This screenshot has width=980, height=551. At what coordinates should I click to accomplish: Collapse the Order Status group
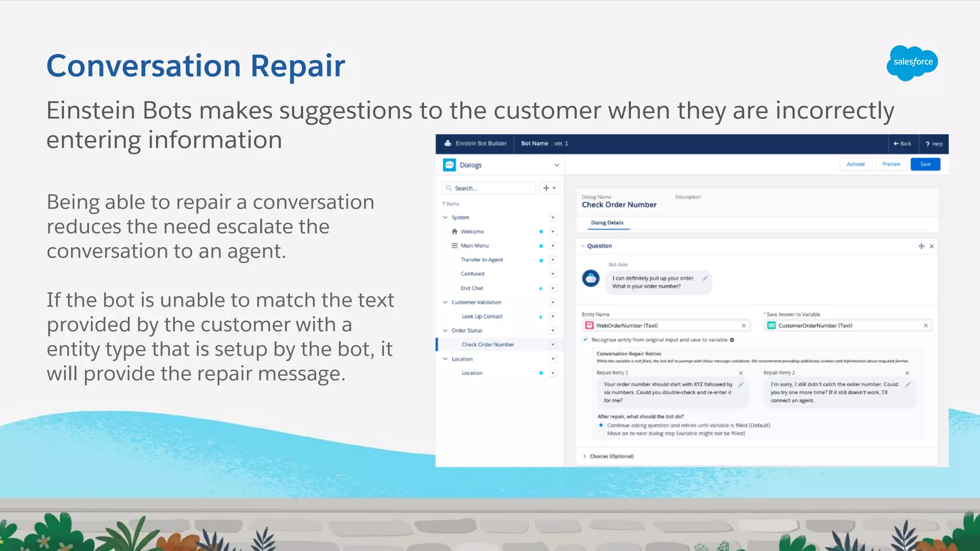pos(445,331)
